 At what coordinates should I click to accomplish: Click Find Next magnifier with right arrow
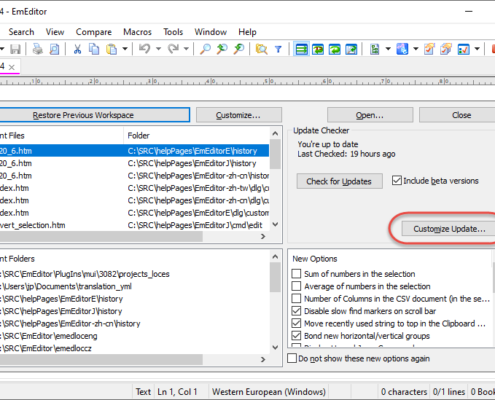pyautogui.click(x=239, y=49)
